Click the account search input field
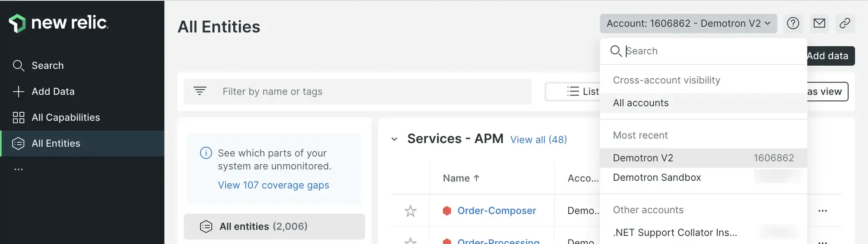The width and height of the screenshot is (868, 244). pyautogui.click(x=710, y=51)
